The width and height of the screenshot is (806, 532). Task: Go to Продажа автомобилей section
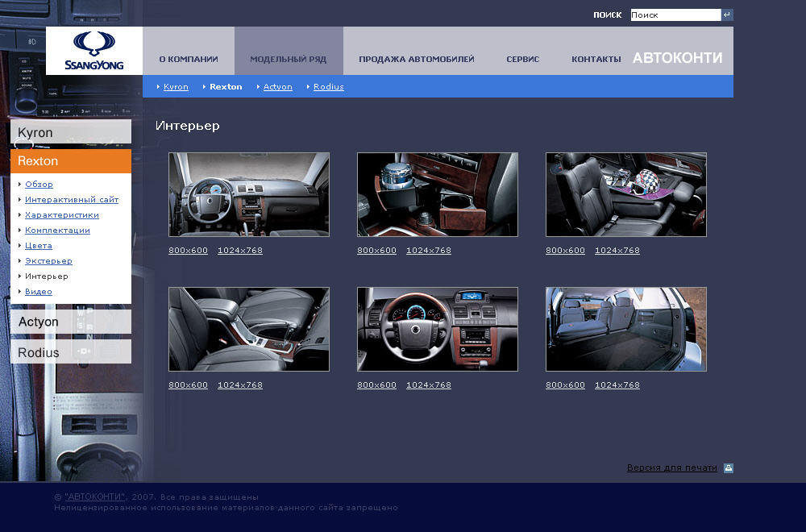click(x=416, y=59)
